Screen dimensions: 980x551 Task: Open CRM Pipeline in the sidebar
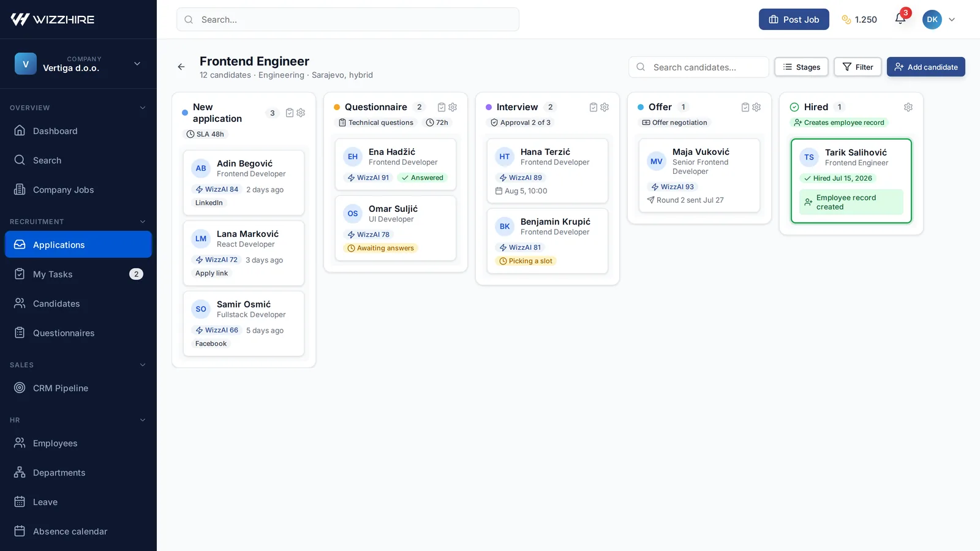(78, 388)
